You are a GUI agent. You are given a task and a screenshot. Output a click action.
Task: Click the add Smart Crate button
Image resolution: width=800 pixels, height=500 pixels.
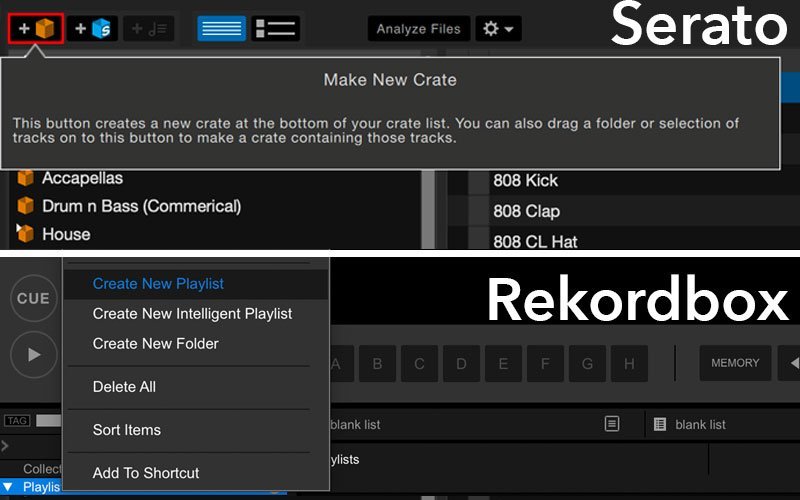coord(92,29)
